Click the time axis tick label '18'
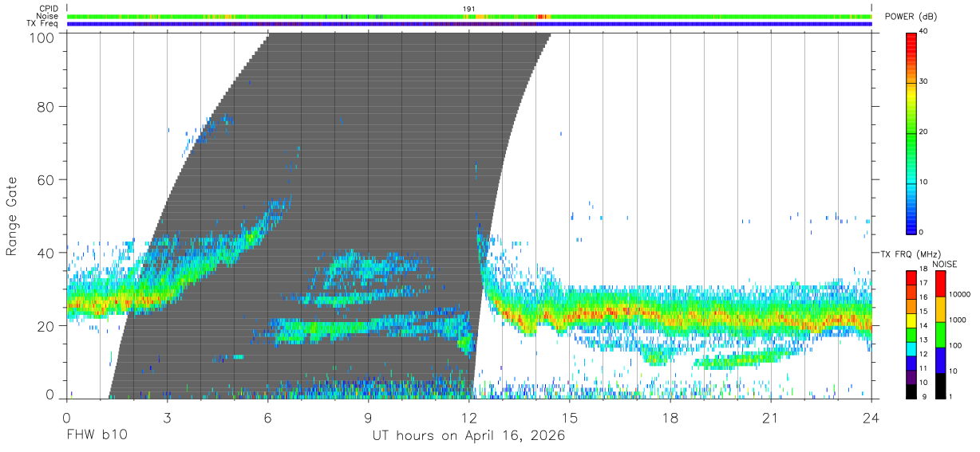The height and width of the screenshot is (452, 980). tap(670, 417)
